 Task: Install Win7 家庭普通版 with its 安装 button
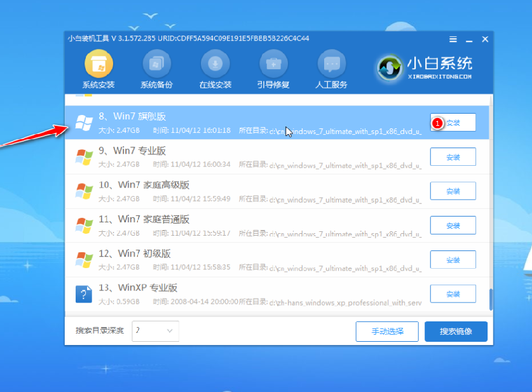pyautogui.click(x=453, y=225)
